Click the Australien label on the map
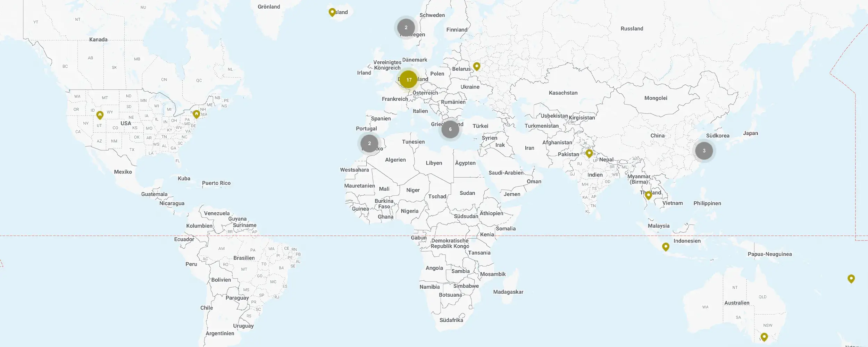Image resolution: width=868 pixels, height=347 pixels. (737, 303)
